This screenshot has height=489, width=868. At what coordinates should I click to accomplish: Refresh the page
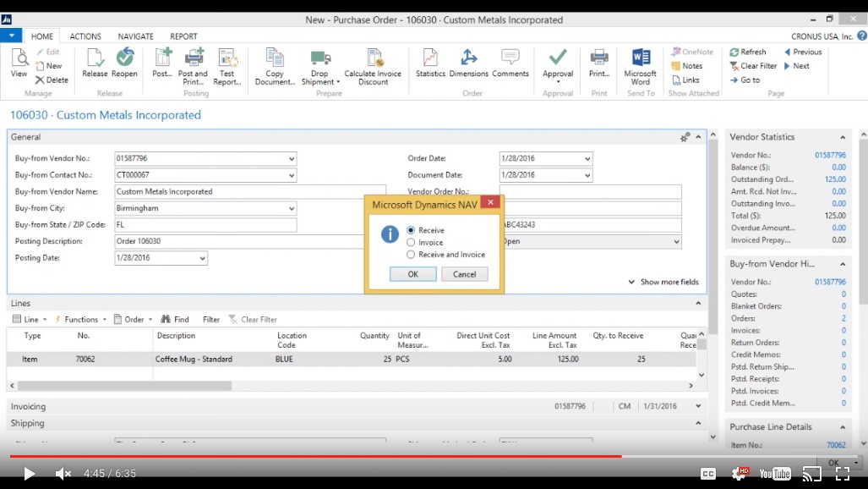click(748, 52)
